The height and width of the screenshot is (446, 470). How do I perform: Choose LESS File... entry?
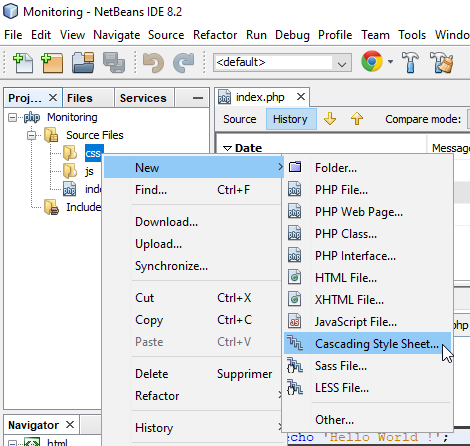pyautogui.click(x=367, y=387)
